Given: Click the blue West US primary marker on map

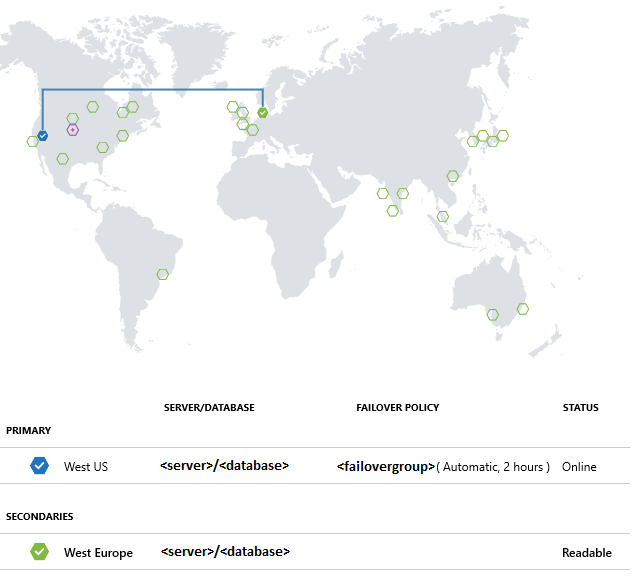Looking at the screenshot, I should pos(42,136).
